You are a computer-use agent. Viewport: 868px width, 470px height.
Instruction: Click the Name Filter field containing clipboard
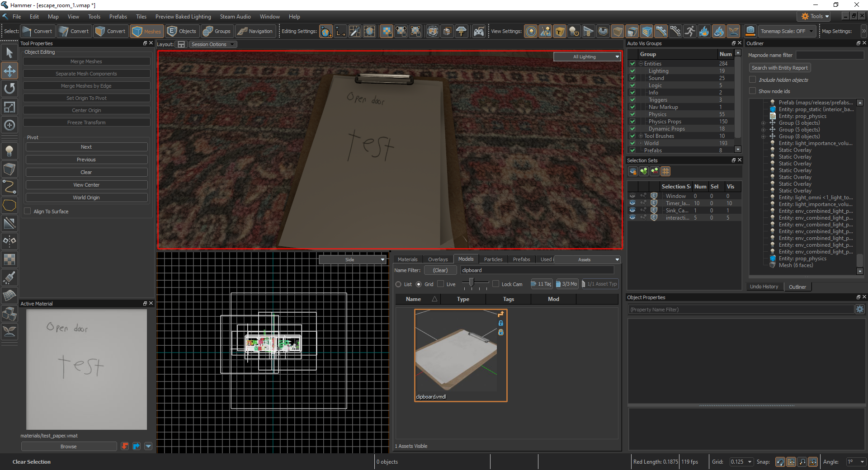[x=537, y=270]
